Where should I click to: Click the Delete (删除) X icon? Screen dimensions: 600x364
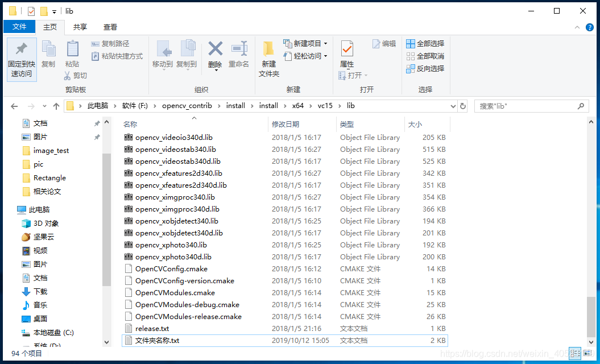tap(215, 49)
